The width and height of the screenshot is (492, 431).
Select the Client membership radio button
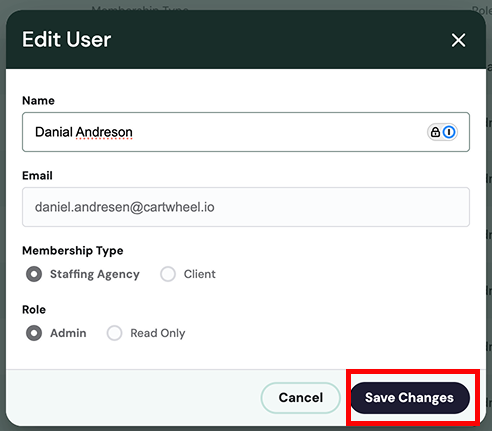(x=168, y=274)
